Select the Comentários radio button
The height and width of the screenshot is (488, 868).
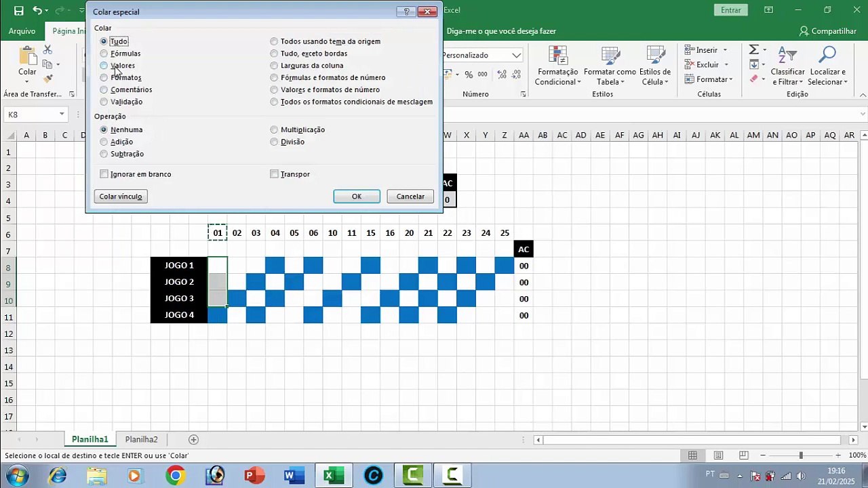(104, 89)
